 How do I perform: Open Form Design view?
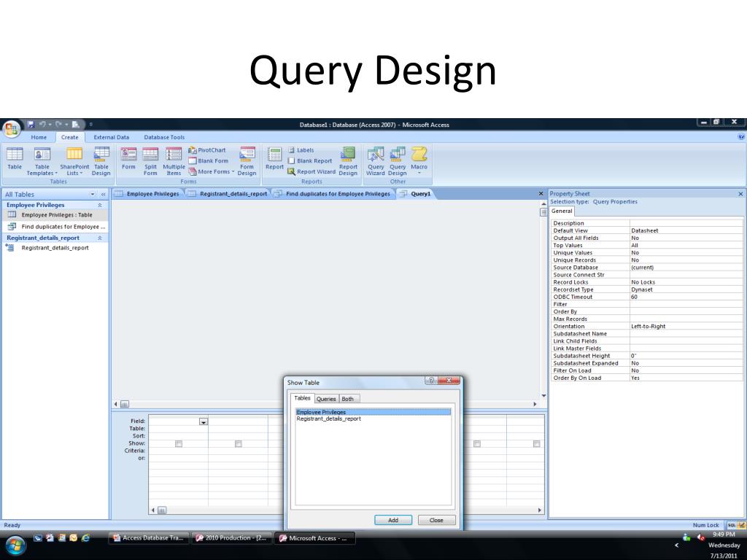247,161
